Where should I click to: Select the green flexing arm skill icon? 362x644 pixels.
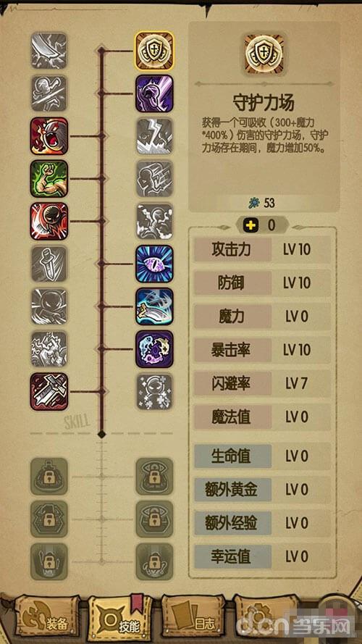coord(49,179)
